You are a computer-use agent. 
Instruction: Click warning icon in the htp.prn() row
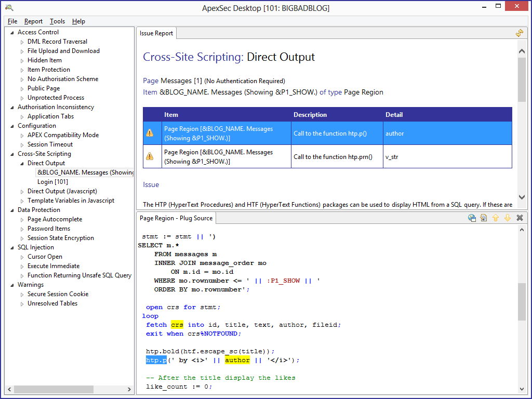pyautogui.click(x=150, y=156)
